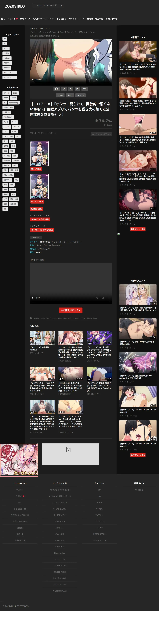
Task: Open the News-edge footer link
Action: point(59,553)
